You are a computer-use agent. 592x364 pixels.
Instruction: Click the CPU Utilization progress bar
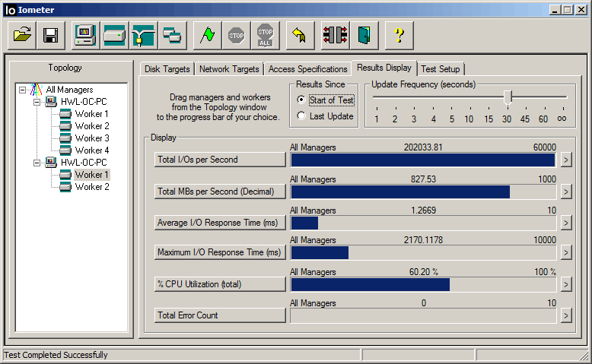click(423, 284)
